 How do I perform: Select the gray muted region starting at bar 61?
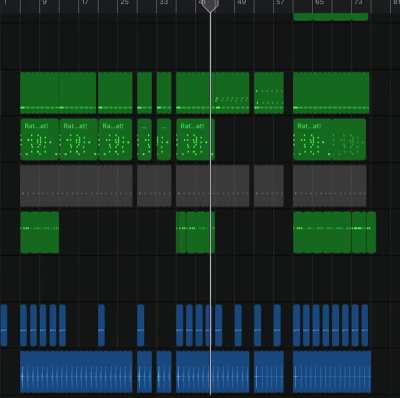330,186
